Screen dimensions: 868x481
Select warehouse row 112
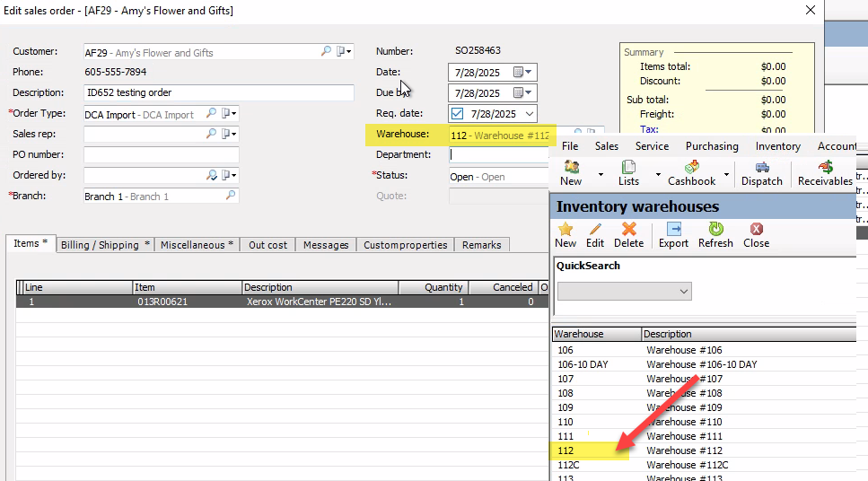pos(704,450)
